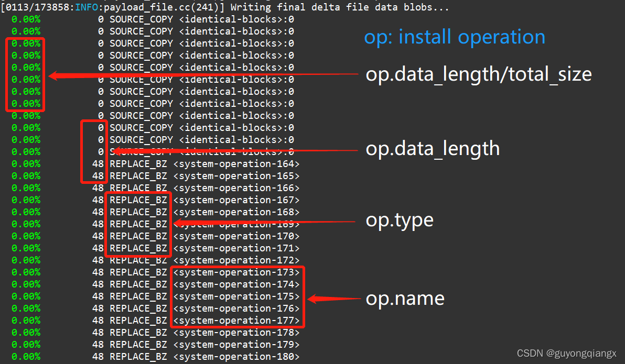Click REPLACE_BZ in the system-operation-164 row

[138, 164]
